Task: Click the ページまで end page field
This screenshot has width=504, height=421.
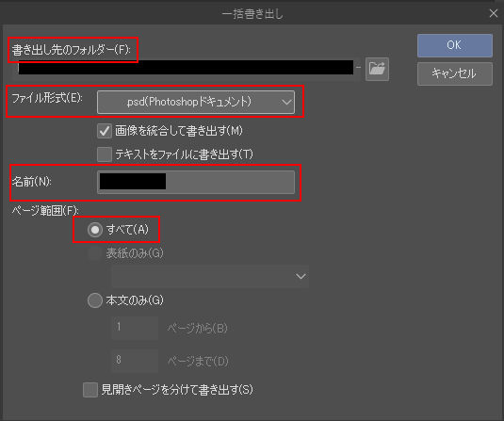Action: 135,361
